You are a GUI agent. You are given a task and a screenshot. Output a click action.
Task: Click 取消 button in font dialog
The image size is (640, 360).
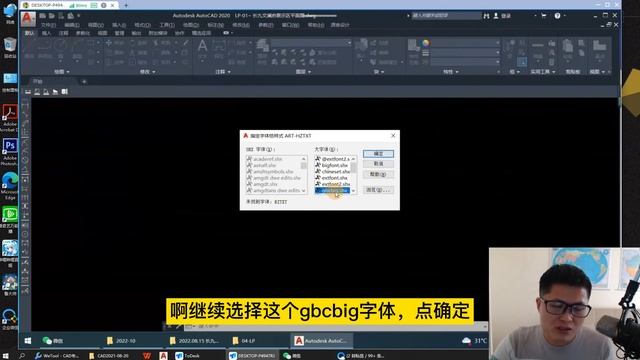click(x=378, y=164)
